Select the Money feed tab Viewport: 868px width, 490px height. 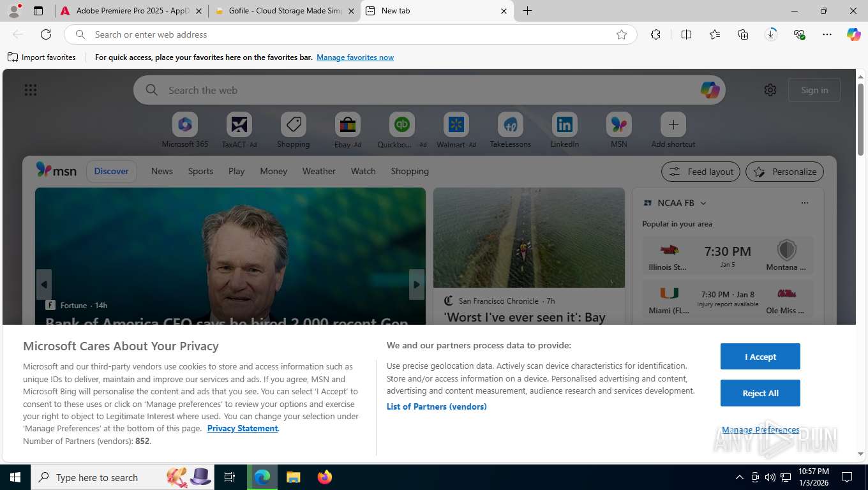pos(274,171)
